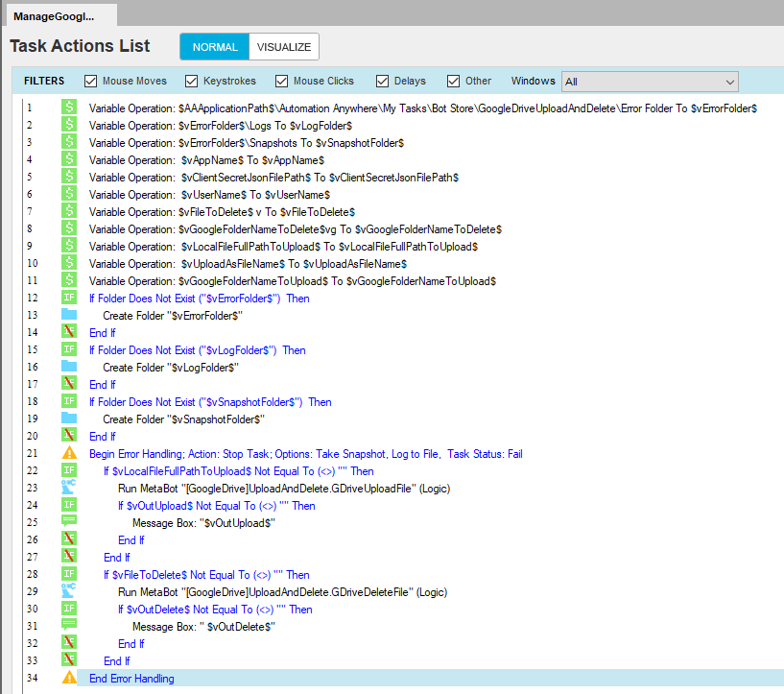Click the IF icon on line 12
The image size is (784, 694).
(x=69, y=299)
